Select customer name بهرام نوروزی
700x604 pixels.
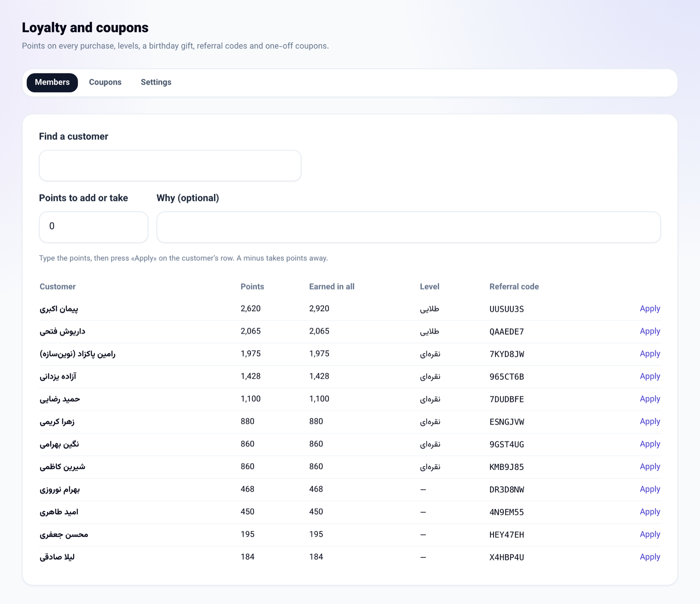[59, 490]
